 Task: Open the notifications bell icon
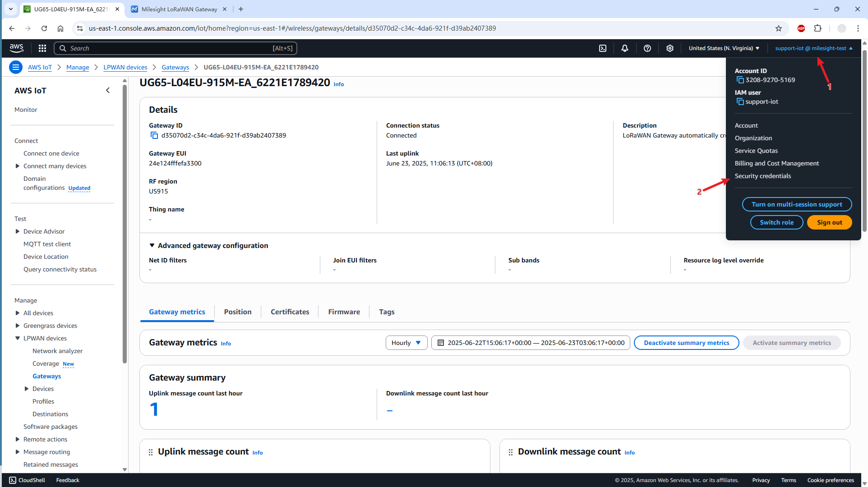[x=625, y=48]
